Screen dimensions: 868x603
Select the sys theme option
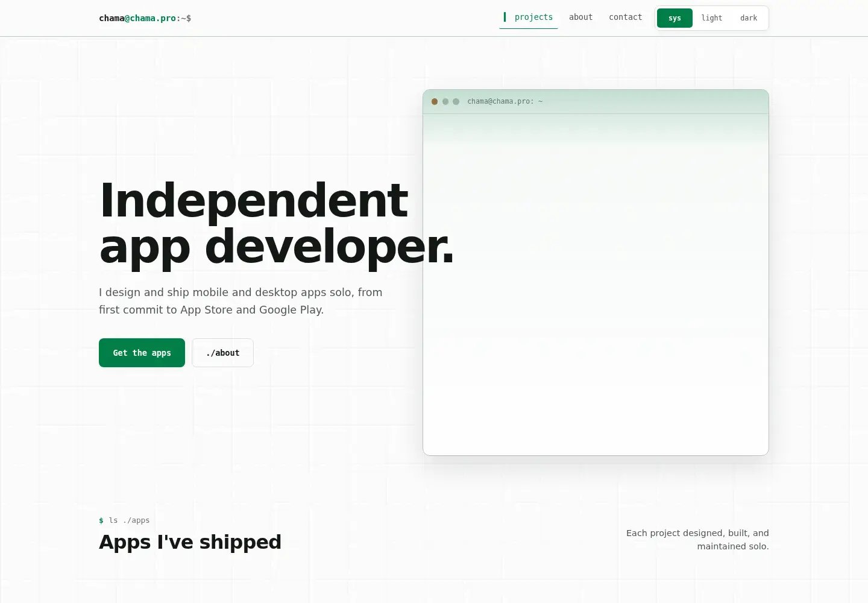tap(675, 18)
